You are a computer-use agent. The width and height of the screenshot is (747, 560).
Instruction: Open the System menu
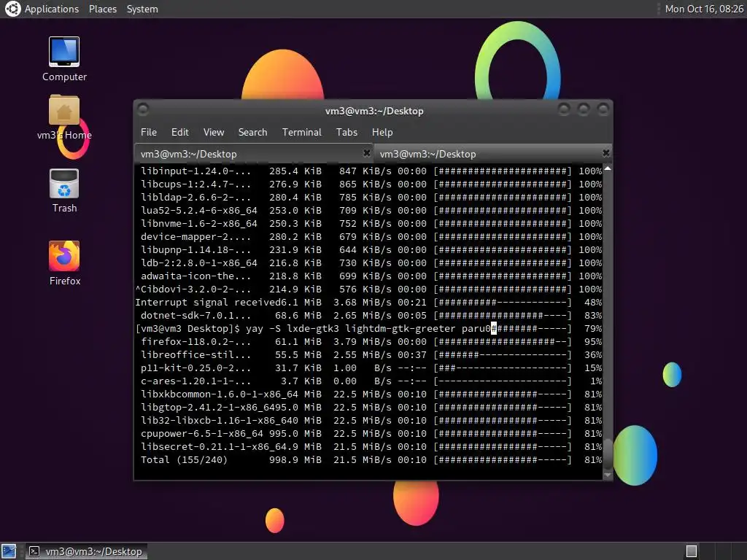142,9
